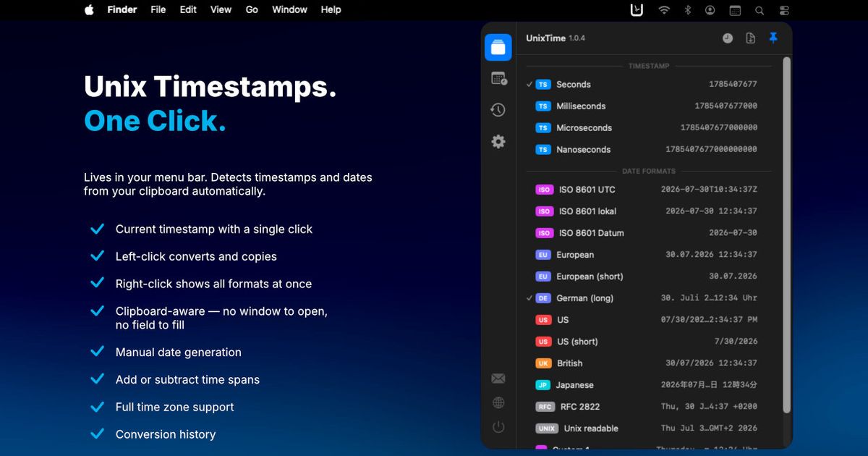Open the settings gear in the UnixTime sidebar
The image size is (868, 456).
pyautogui.click(x=498, y=142)
